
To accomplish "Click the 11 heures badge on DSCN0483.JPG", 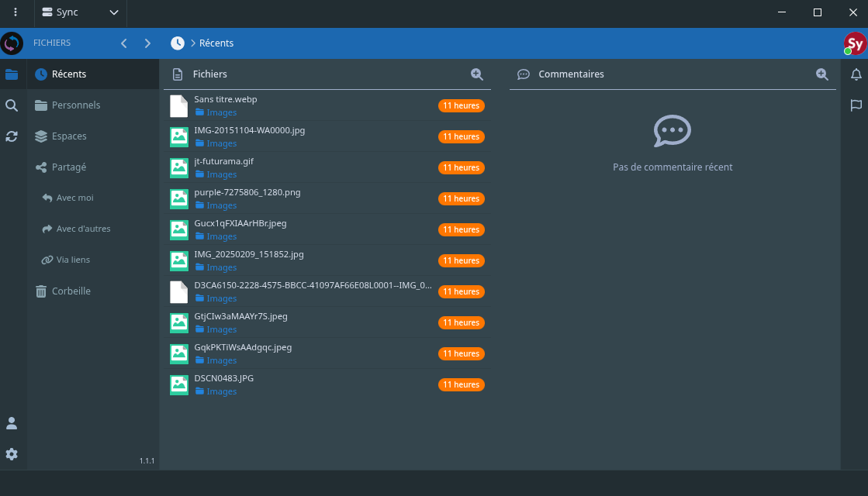I will pos(462,384).
